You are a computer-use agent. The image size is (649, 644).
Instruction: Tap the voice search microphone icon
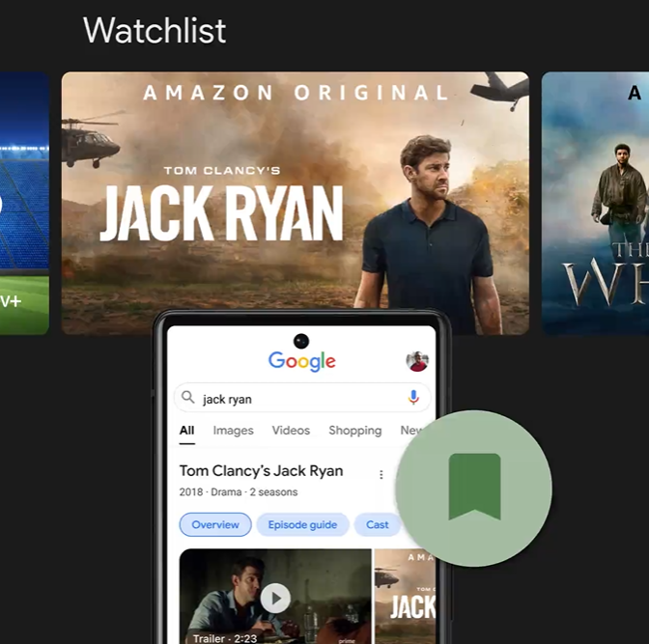tap(413, 397)
